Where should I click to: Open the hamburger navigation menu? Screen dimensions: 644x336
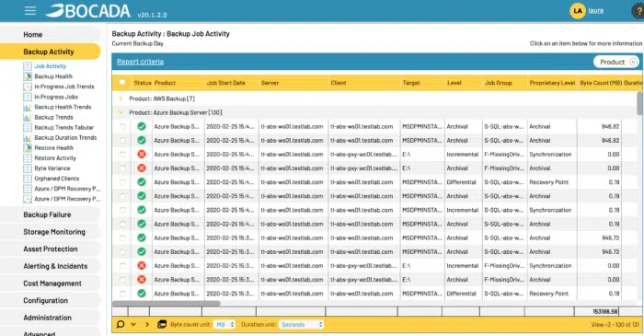(30, 11)
